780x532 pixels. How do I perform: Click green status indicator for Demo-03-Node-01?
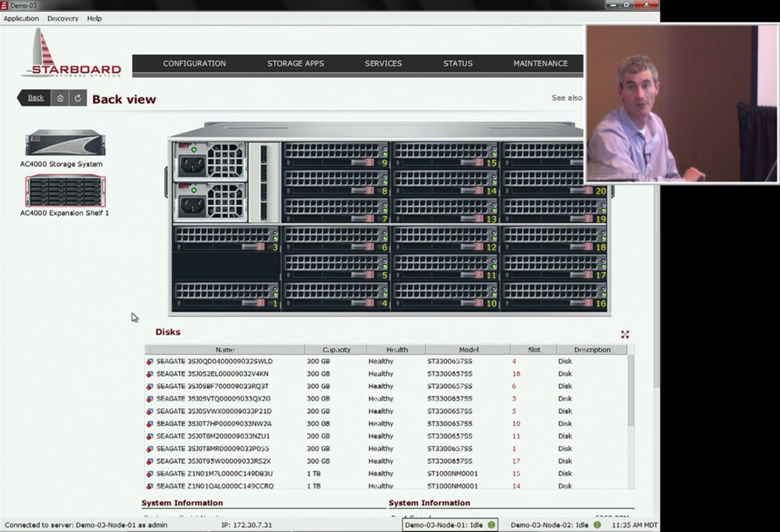pyautogui.click(x=491, y=525)
